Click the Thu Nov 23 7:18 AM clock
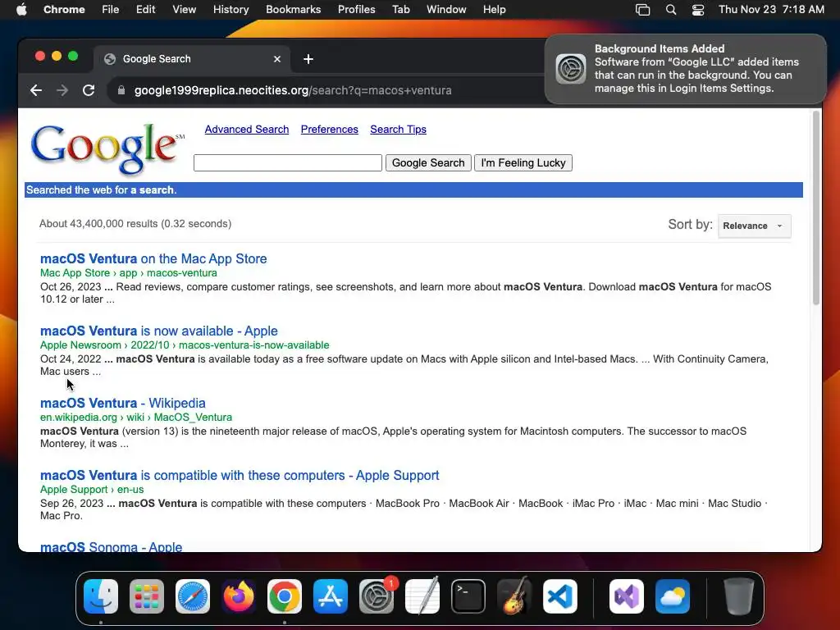840x630 pixels. (771, 10)
